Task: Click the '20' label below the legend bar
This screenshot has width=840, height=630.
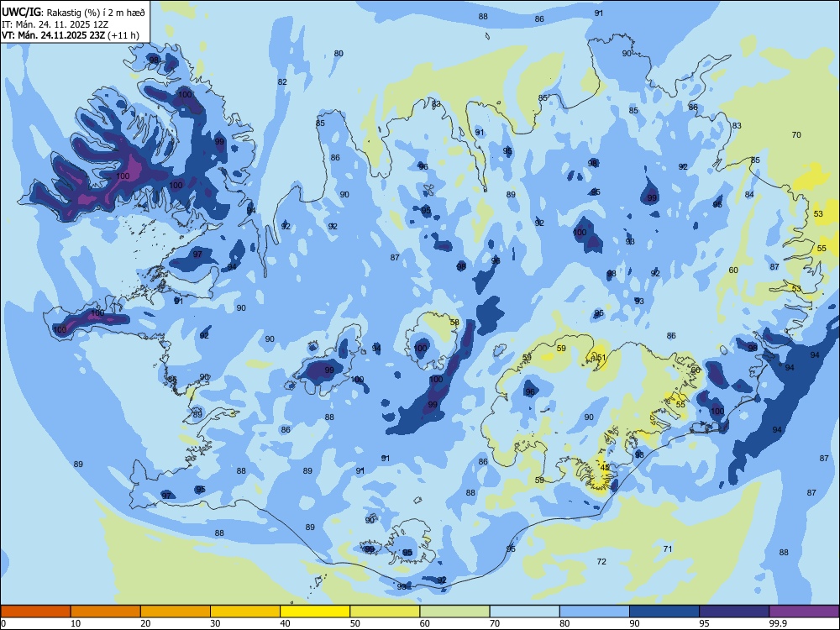Action: [145, 623]
